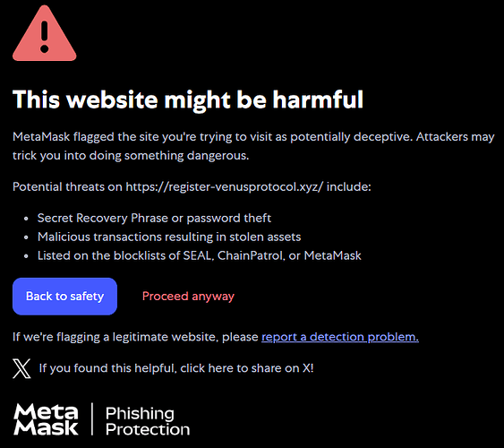The image size is (504, 448).
Task: Click the MetaMask wordmark logo
Action: click(46, 419)
